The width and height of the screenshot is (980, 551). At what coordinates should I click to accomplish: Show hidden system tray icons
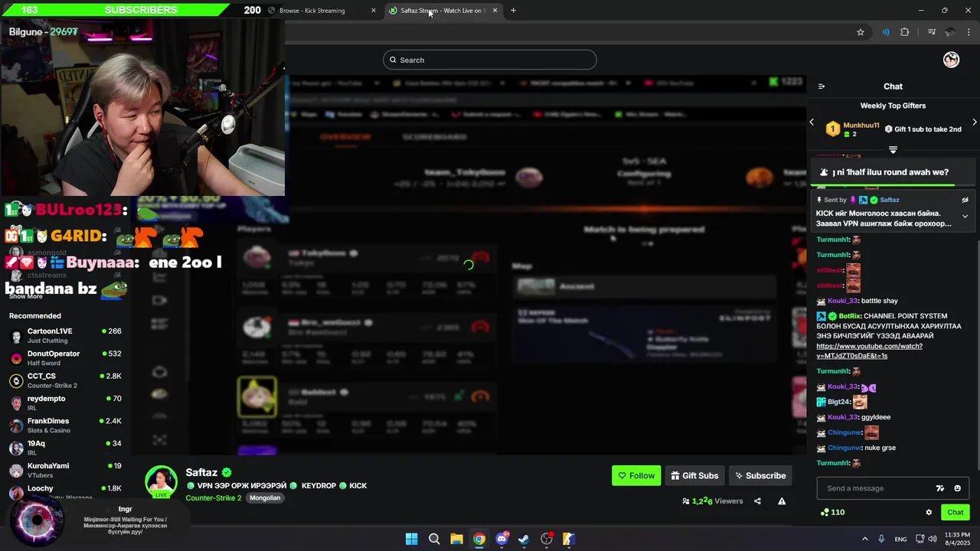coord(865,539)
